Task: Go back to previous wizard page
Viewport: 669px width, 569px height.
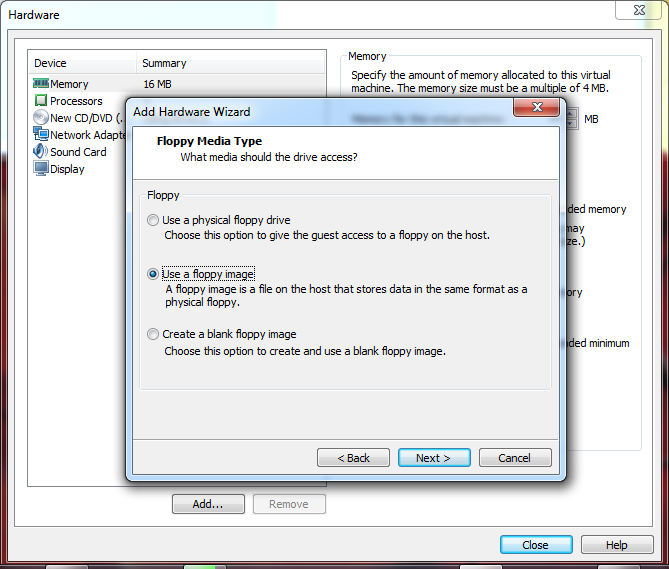Action: click(353, 458)
